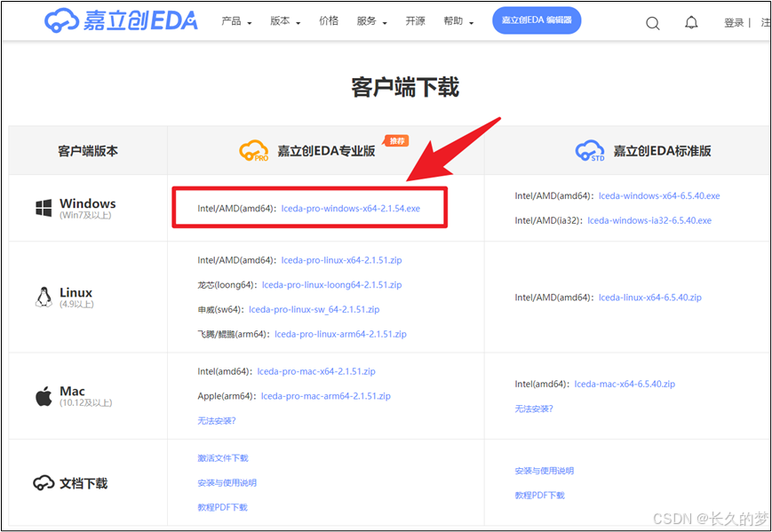Screen dimensions: 772x532
Task: Click the (4.9以上) requirement text
Action: (76, 304)
